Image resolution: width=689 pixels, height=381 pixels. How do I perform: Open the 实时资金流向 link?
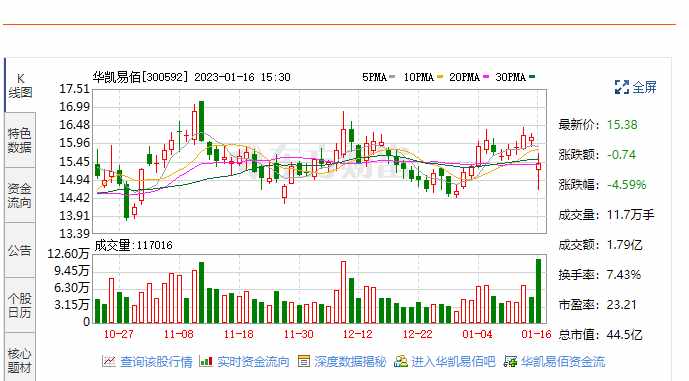pos(253,362)
